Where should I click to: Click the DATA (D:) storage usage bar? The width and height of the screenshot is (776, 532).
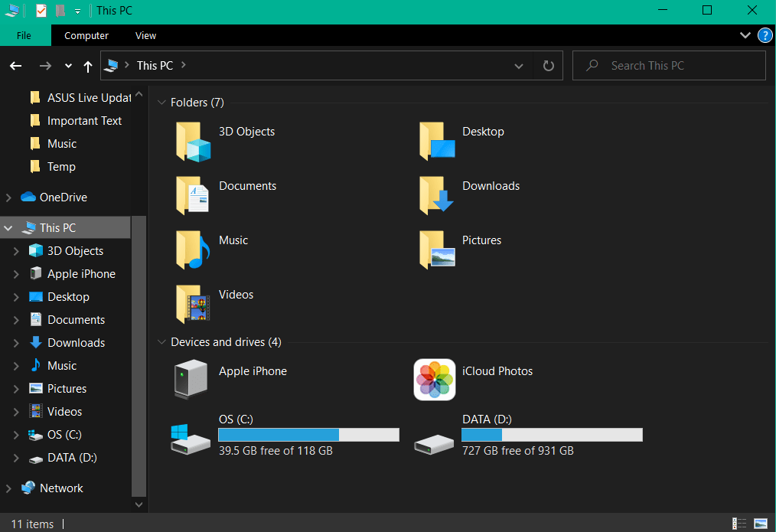point(552,435)
